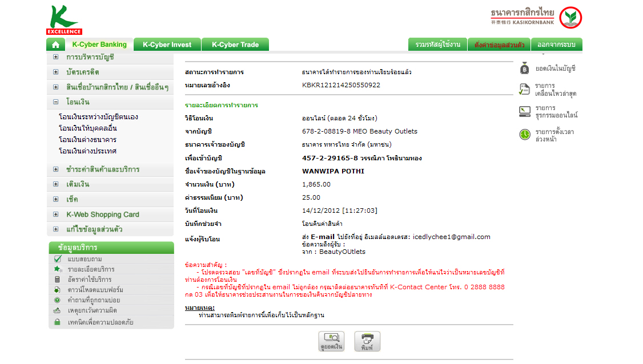Expand the K-Web Shopping Card section
This screenshot has width=643, height=364.
pyautogui.click(x=56, y=215)
